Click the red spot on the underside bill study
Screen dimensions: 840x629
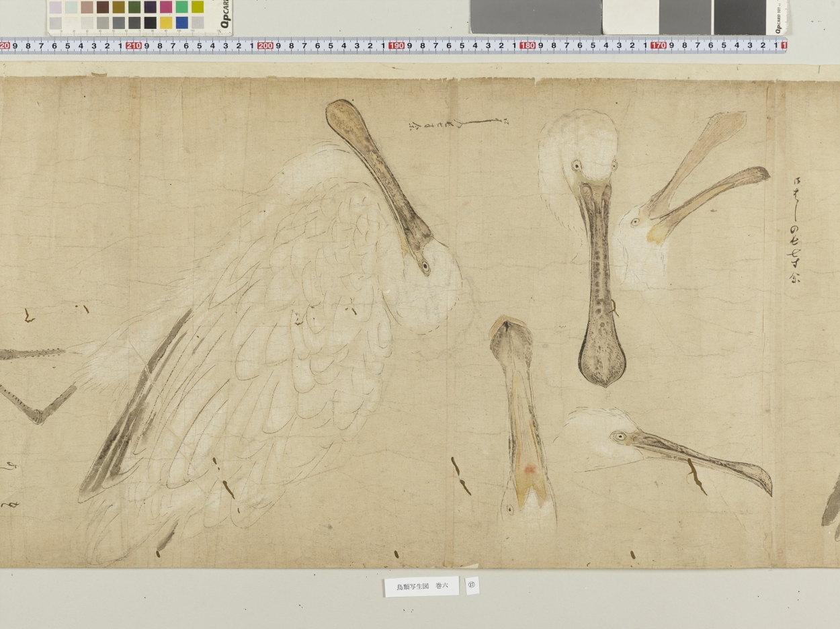[530, 469]
